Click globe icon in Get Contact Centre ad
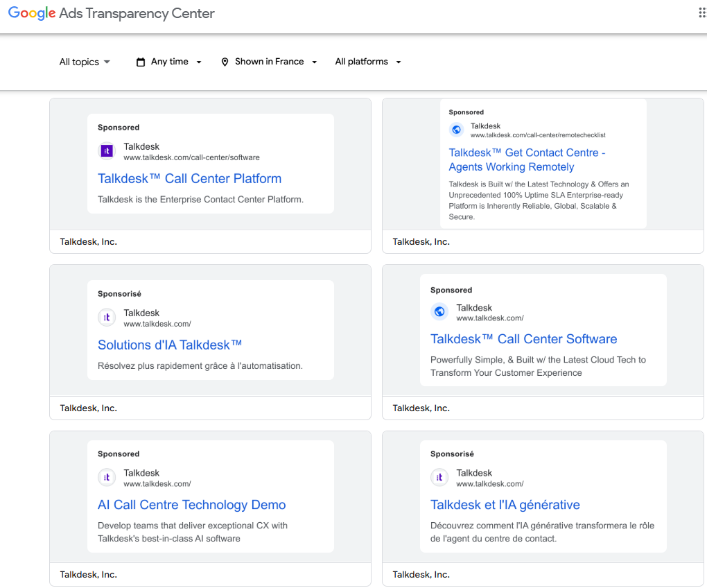Screen dimensions: 707x588 [x=456, y=130]
